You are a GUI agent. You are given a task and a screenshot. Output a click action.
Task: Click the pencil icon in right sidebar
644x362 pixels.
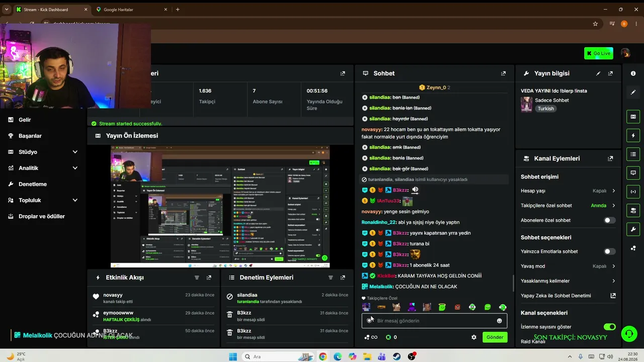point(633,93)
